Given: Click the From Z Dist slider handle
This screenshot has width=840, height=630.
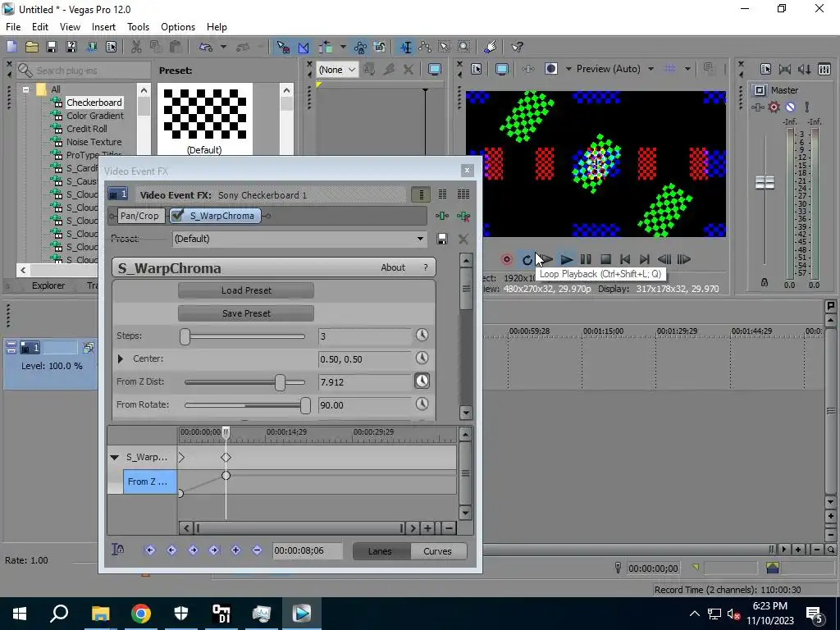Looking at the screenshot, I should tap(280, 382).
